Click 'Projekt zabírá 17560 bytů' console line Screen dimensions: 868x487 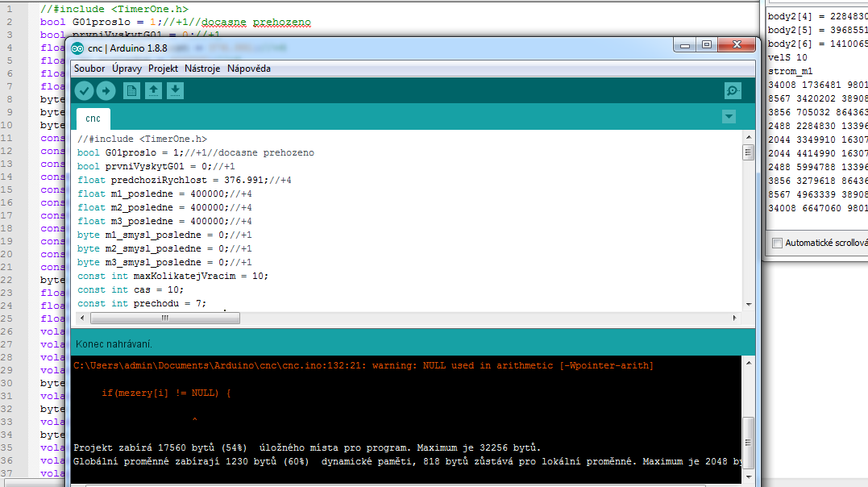pos(307,447)
